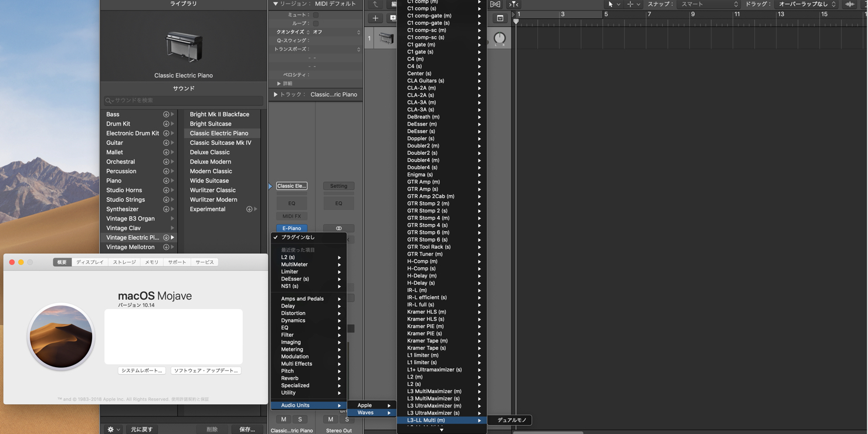
Task: Select the dual mono submenu option
Action: 512,420
